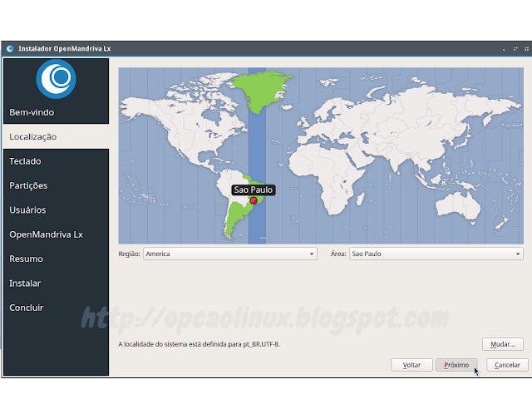Click the locale text mentioning pt_BR.UTF-8
The width and height of the screenshot is (532, 399).
tap(199, 344)
